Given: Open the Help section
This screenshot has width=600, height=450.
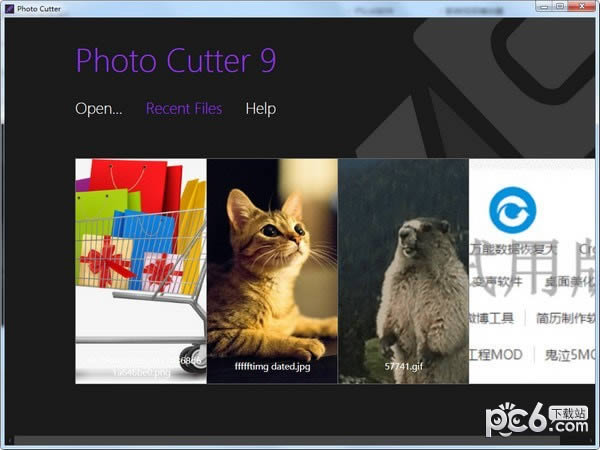Looking at the screenshot, I should pyautogui.click(x=261, y=109).
